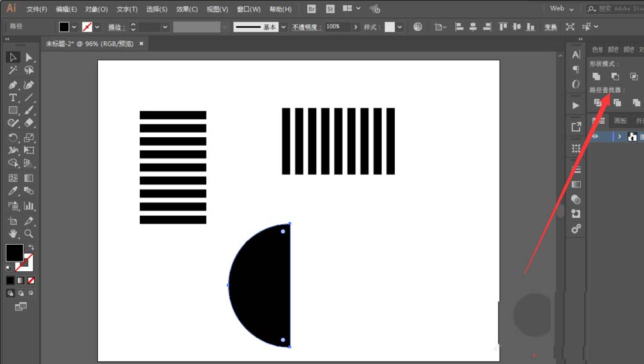Open the Bridge (Br) icon
The image size is (644, 364).
coord(312,9)
